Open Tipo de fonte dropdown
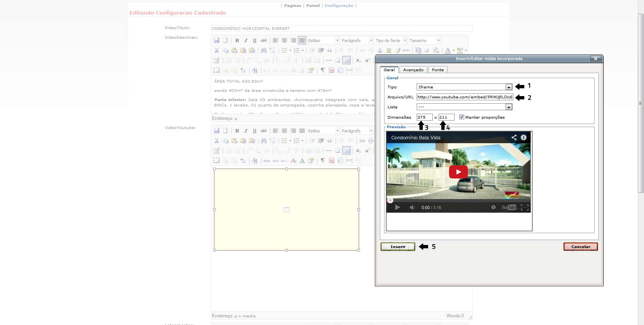644x325 pixels. coord(391,40)
